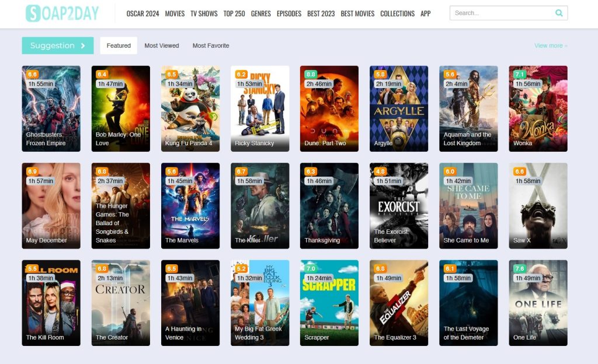Click the 6.1 rating badge on Demeter
Viewport: 598px width, 364px height.
(x=450, y=268)
